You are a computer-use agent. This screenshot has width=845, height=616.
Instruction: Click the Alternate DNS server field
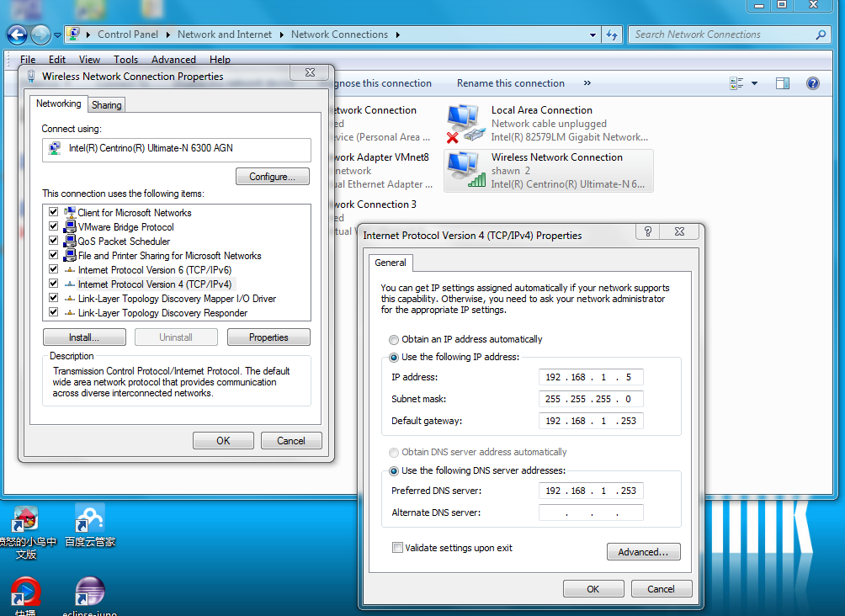[x=591, y=512]
